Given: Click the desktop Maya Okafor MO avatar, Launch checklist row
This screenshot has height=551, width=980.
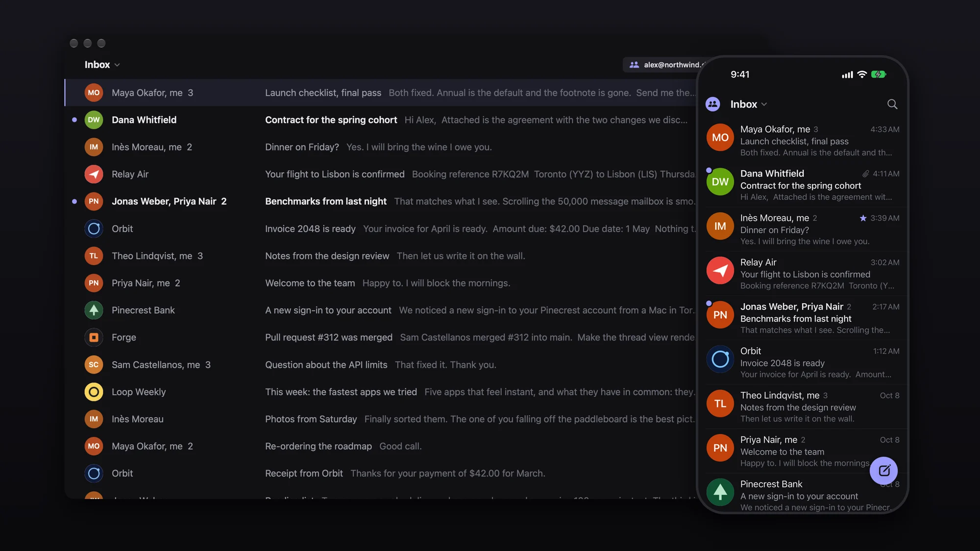Looking at the screenshot, I should pyautogui.click(x=94, y=93).
